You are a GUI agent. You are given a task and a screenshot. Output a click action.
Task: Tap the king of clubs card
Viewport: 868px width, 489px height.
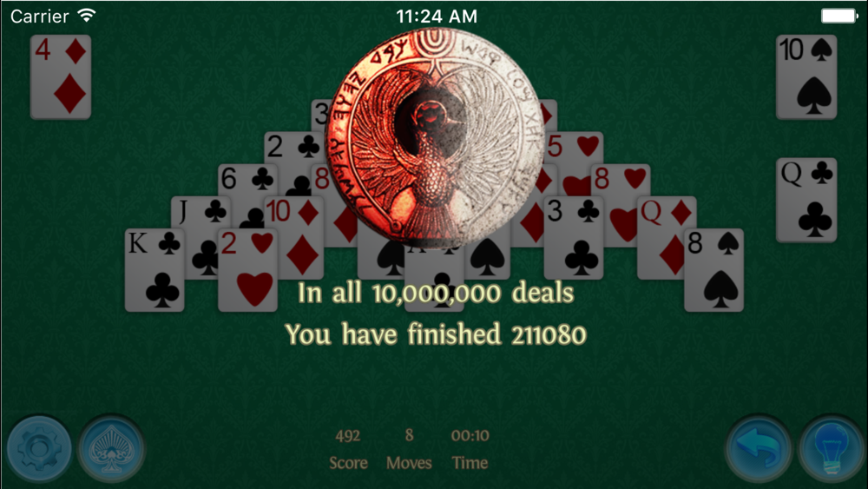pyautogui.click(x=155, y=270)
